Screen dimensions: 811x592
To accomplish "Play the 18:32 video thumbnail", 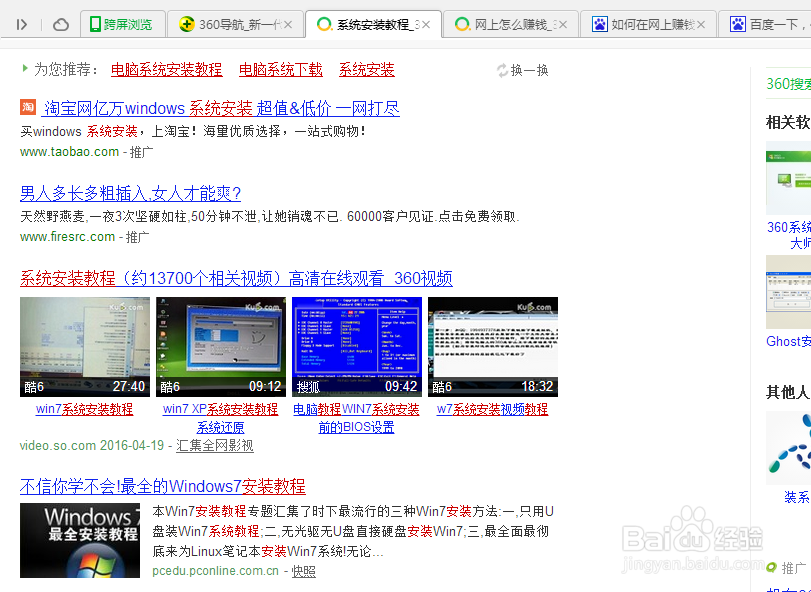I will 493,347.
